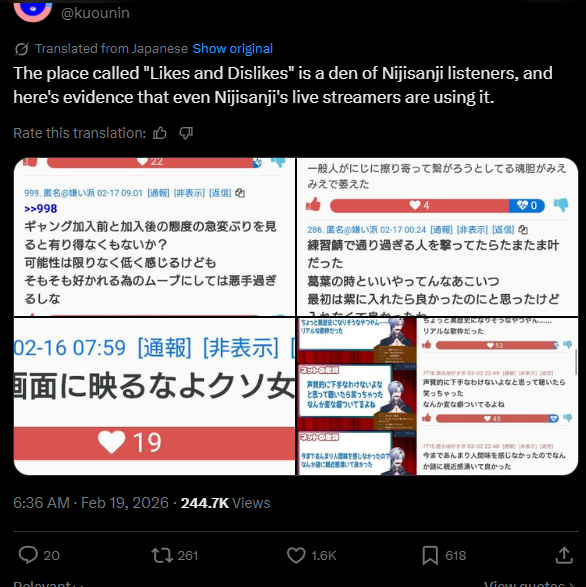586x587 pixels.
Task: Rate translation with thumbs down icon
Action: pyautogui.click(x=186, y=133)
